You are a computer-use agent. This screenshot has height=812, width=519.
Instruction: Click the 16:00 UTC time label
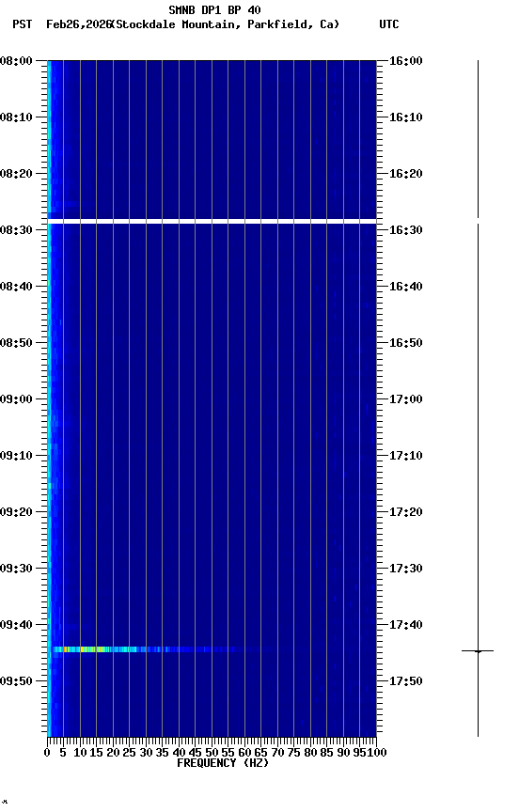(x=406, y=61)
